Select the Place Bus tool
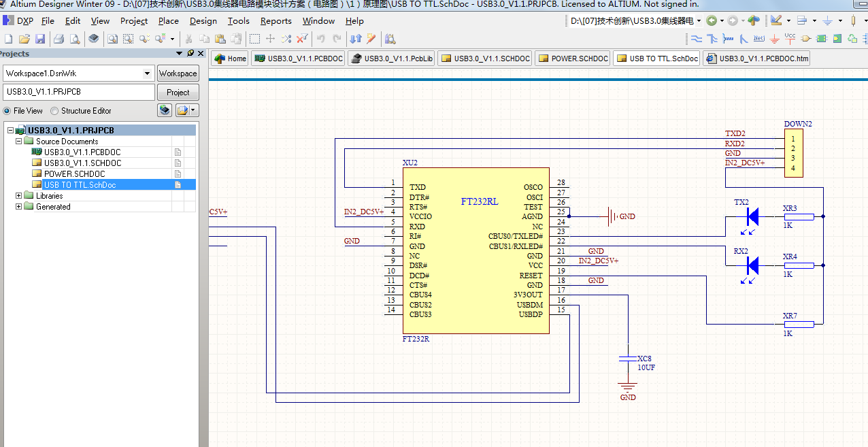This screenshot has width=868, height=447. click(x=712, y=39)
